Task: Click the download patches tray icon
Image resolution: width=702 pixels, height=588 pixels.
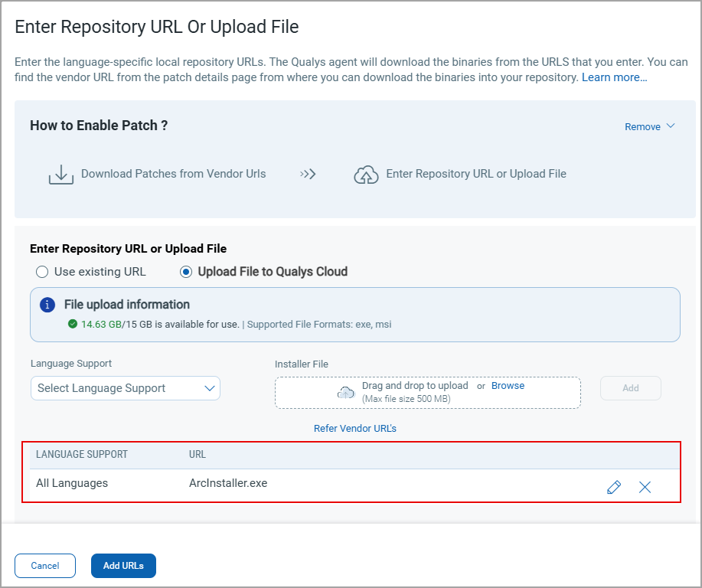Action: point(60,175)
